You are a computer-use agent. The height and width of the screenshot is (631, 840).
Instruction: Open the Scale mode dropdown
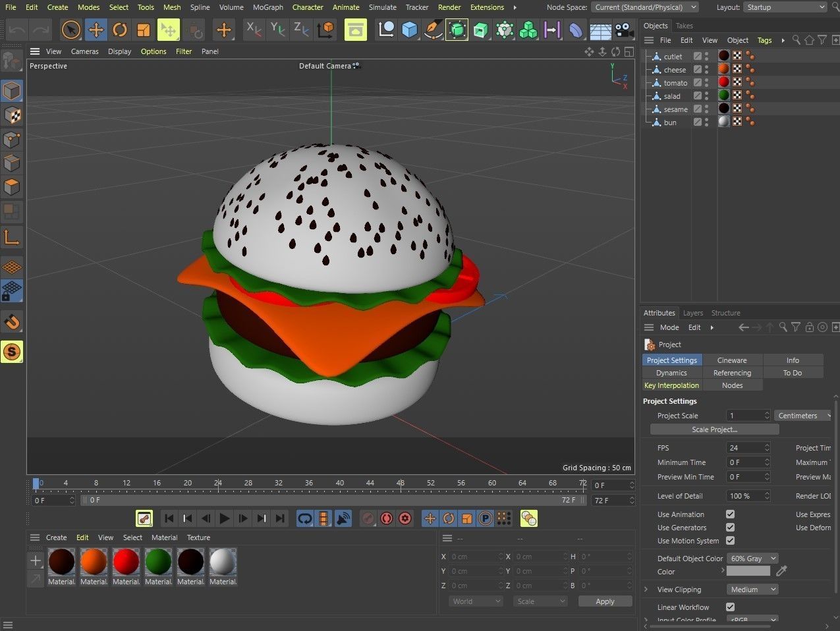(x=540, y=601)
